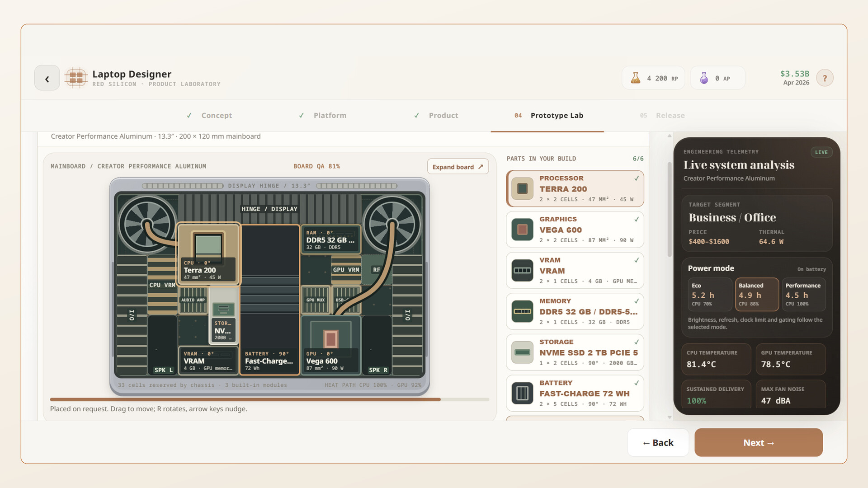Expand the mainboard with Expand board
The height and width of the screenshot is (488, 868).
tap(458, 167)
